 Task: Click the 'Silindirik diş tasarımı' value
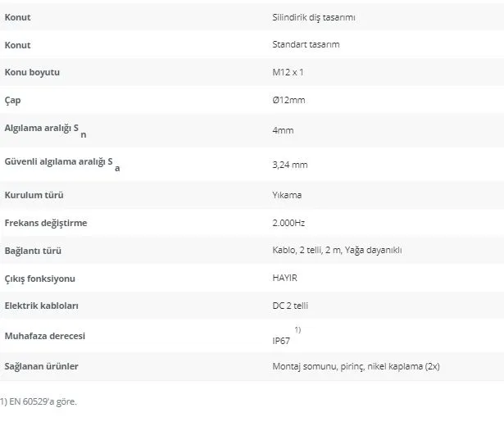(x=314, y=17)
